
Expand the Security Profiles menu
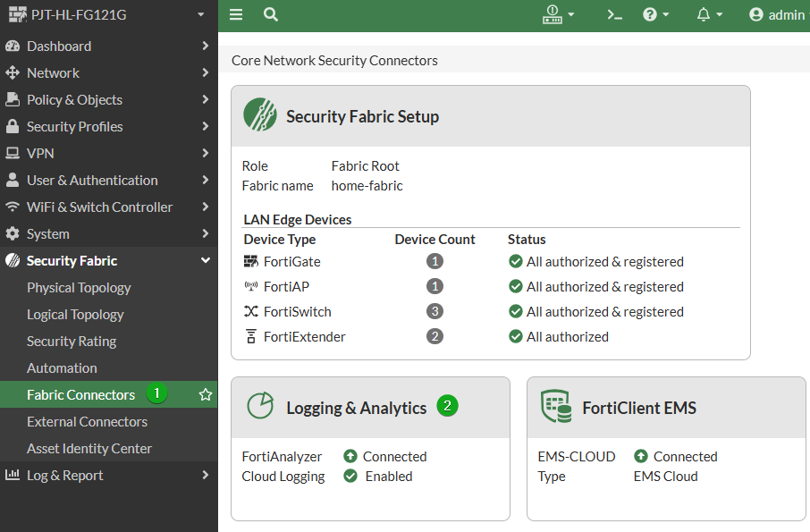point(108,127)
